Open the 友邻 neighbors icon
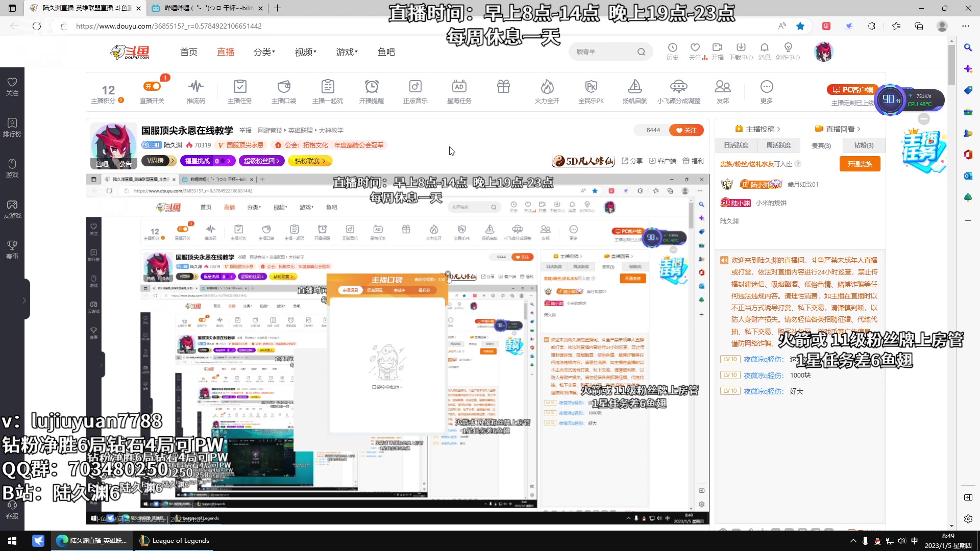980x551 pixels. [723, 92]
